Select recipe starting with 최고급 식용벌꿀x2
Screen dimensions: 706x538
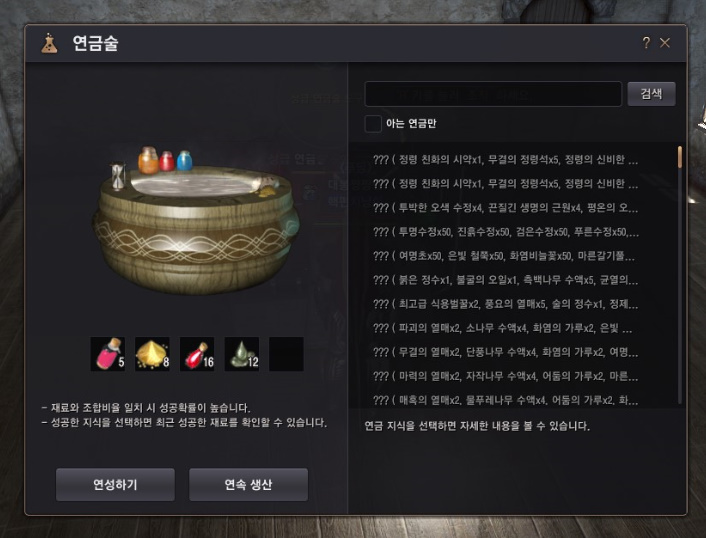click(x=506, y=304)
